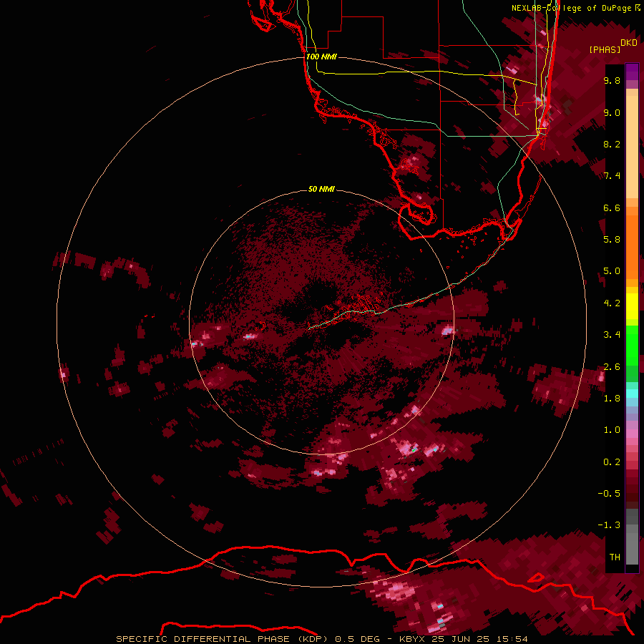Click the 7.4 scale value

click(x=612, y=176)
